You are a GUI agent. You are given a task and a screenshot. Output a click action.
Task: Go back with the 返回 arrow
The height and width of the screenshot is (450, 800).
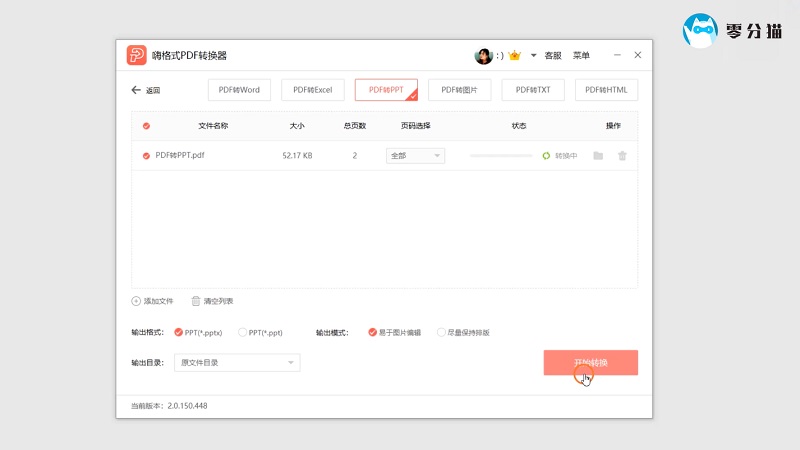coord(145,90)
